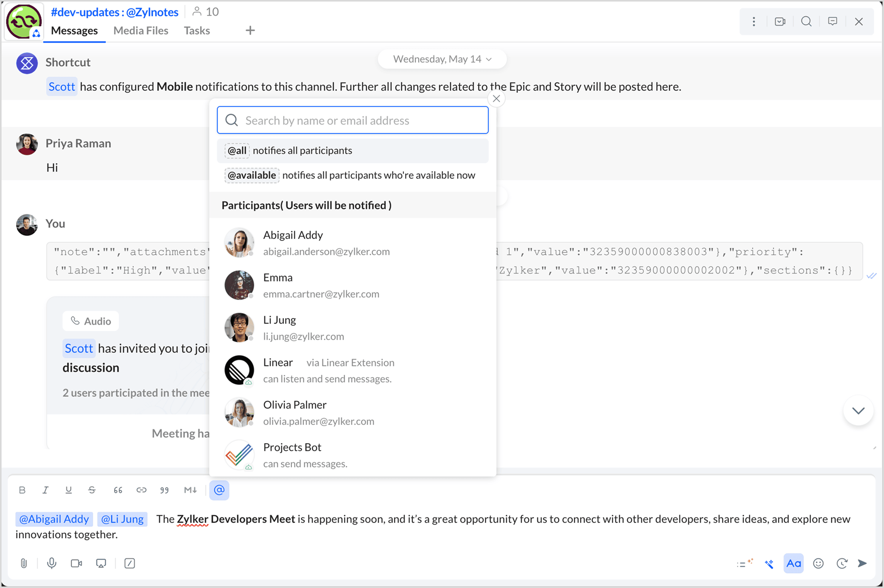This screenshot has height=588, width=884.
Task: Open the emoji picker
Action: point(818,563)
